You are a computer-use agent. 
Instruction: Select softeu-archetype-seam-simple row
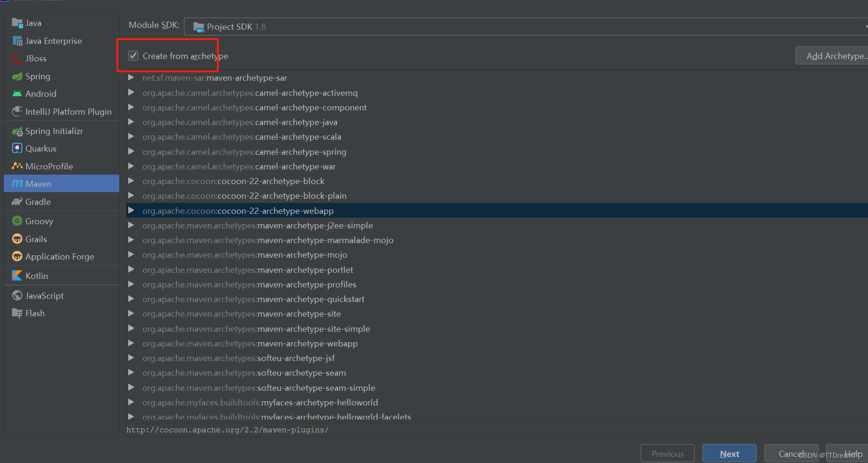tap(497, 387)
